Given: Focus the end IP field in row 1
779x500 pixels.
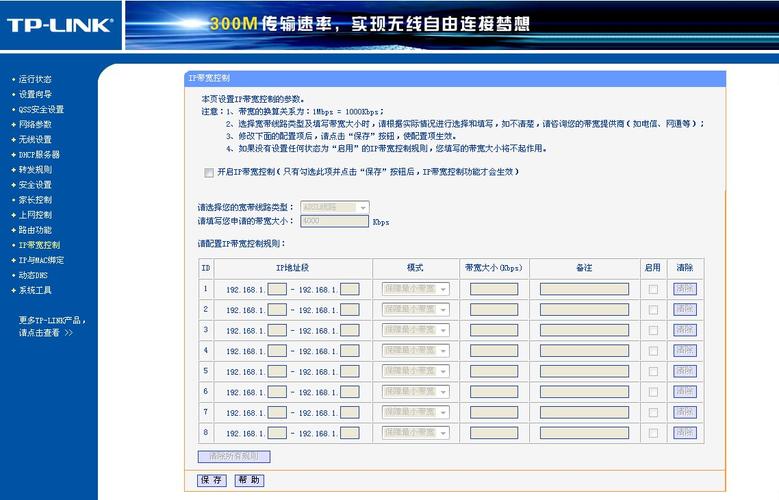Looking at the screenshot, I should point(350,289).
